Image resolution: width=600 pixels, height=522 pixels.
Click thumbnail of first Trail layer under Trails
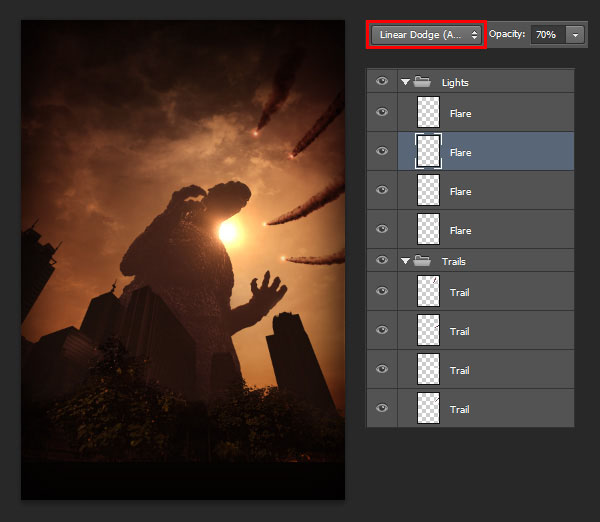point(428,291)
